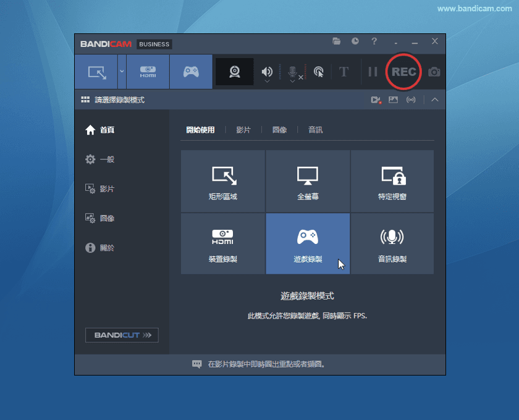Image resolution: width=519 pixels, height=420 pixels.
Task: Click the BANDICAM logo in title bar
Action: (x=106, y=44)
